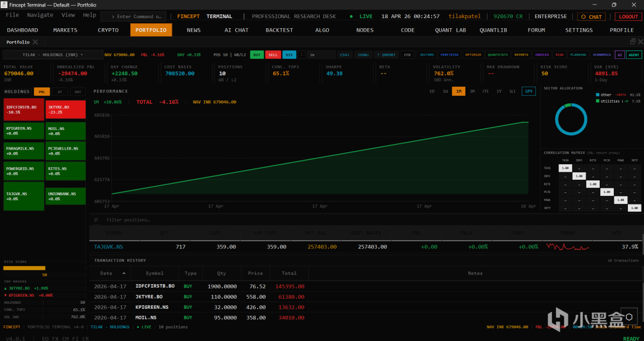Set performance range to 1W
The height and width of the screenshot is (341, 644).
click(445, 91)
